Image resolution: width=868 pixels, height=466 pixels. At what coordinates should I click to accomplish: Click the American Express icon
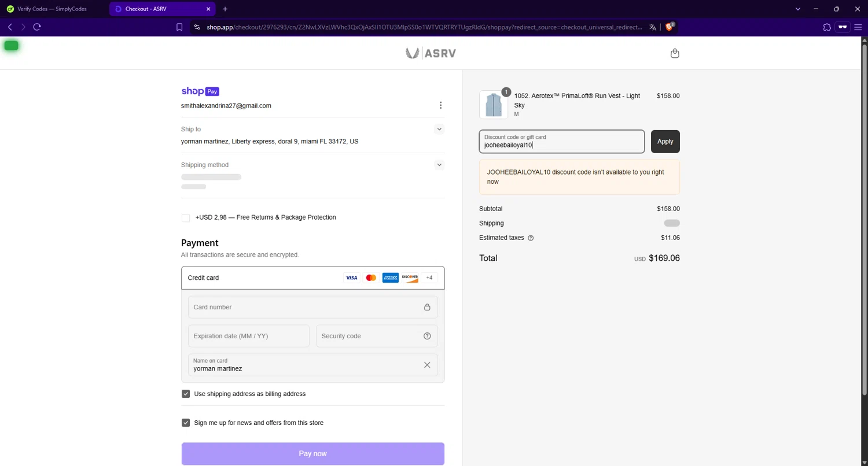pos(391,278)
